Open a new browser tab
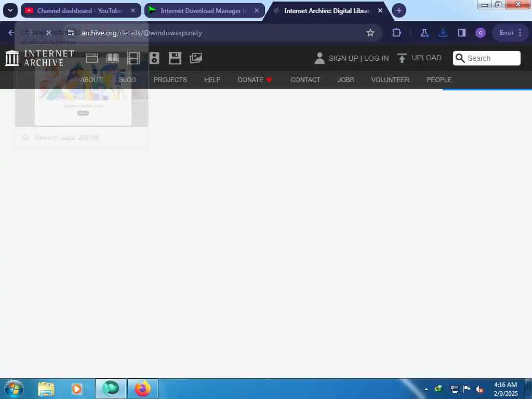532x399 pixels. tap(398, 10)
